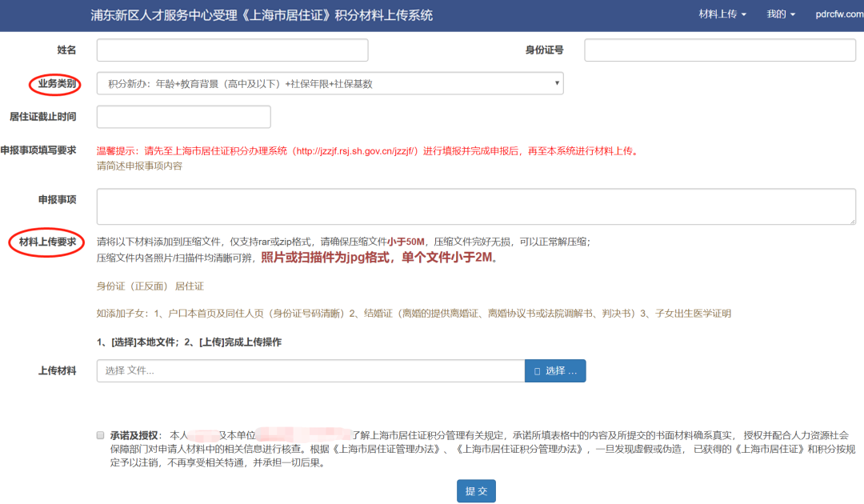Click inside the 申报事项 text area
The image size is (864, 504).
(x=475, y=206)
